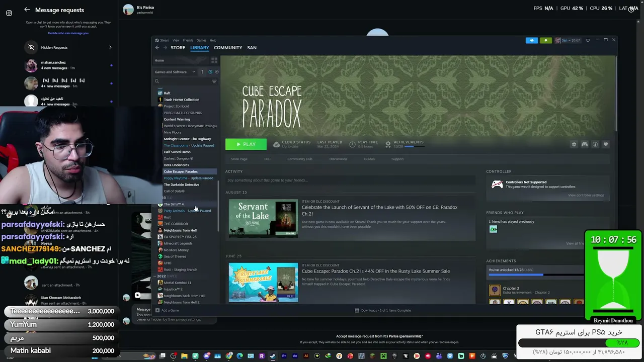Go back from Message requests

point(27,10)
